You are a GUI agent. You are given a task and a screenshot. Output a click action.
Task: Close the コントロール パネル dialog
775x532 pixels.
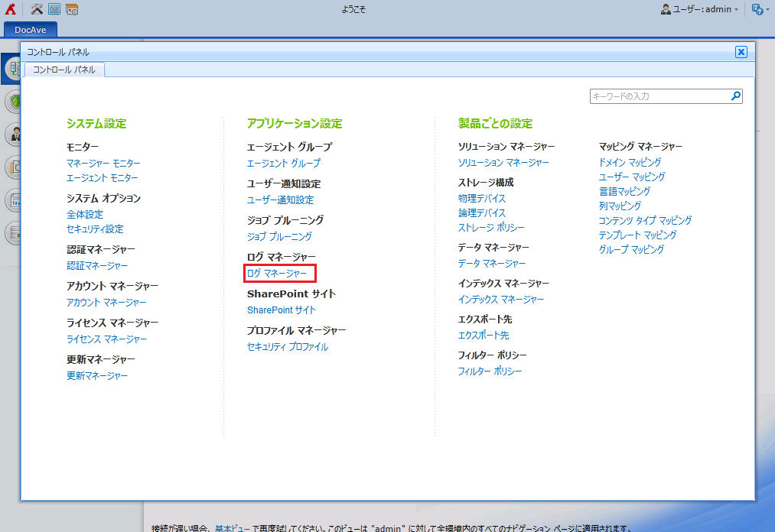pyautogui.click(x=740, y=52)
